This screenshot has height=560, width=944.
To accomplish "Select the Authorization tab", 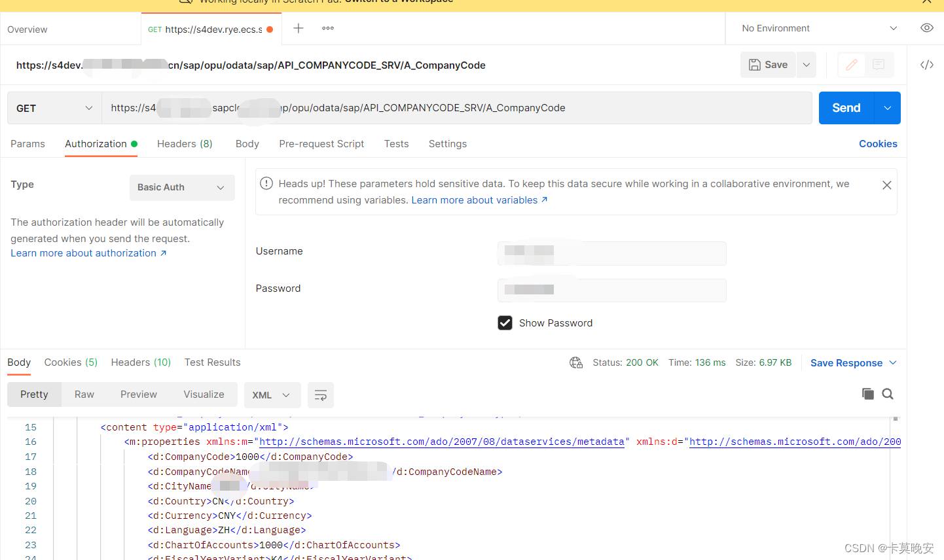I will [x=101, y=144].
